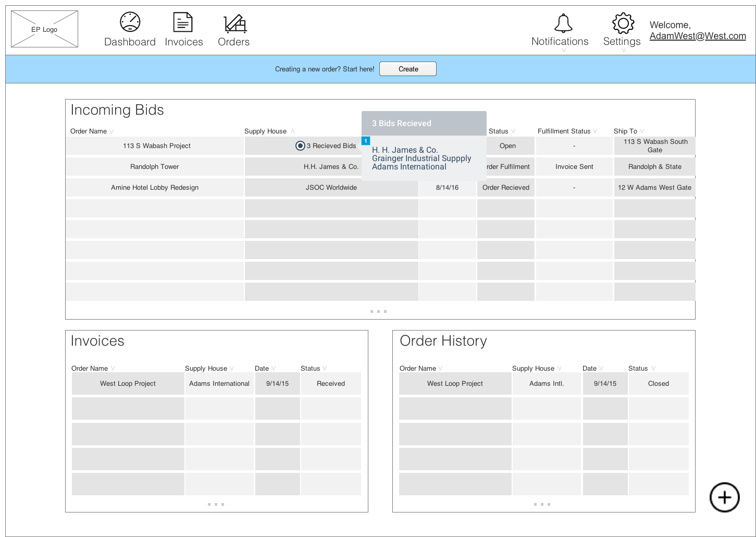The height and width of the screenshot is (537, 756).
Task: Go to the Invoices menu label
Action: click(184, 42)
